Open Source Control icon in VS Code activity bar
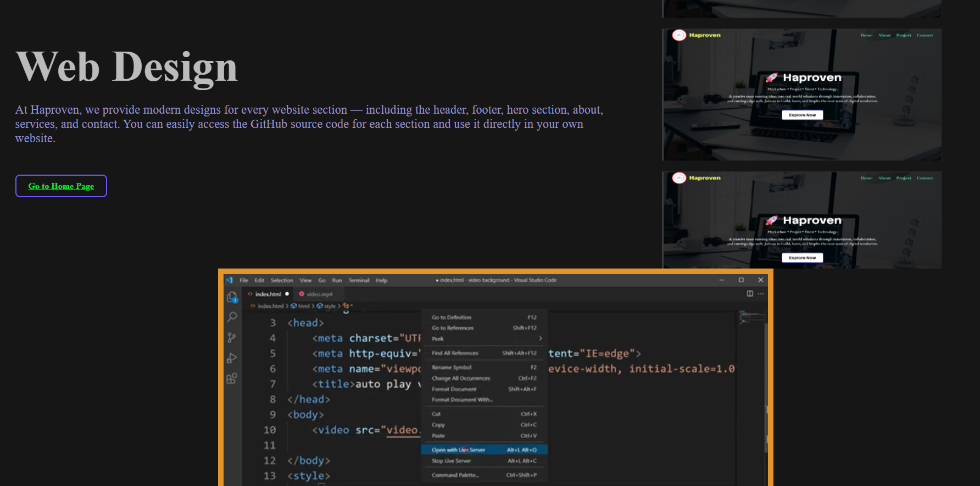Image resolution: width=980 pixels, height=486 pixels. [x=232, y=338]
